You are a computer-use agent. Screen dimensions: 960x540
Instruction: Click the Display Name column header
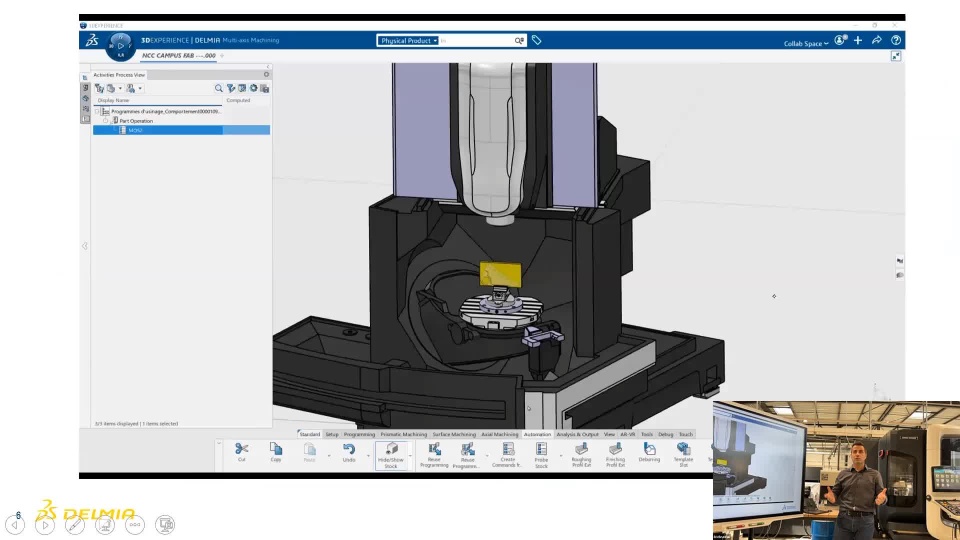[113, 100]
